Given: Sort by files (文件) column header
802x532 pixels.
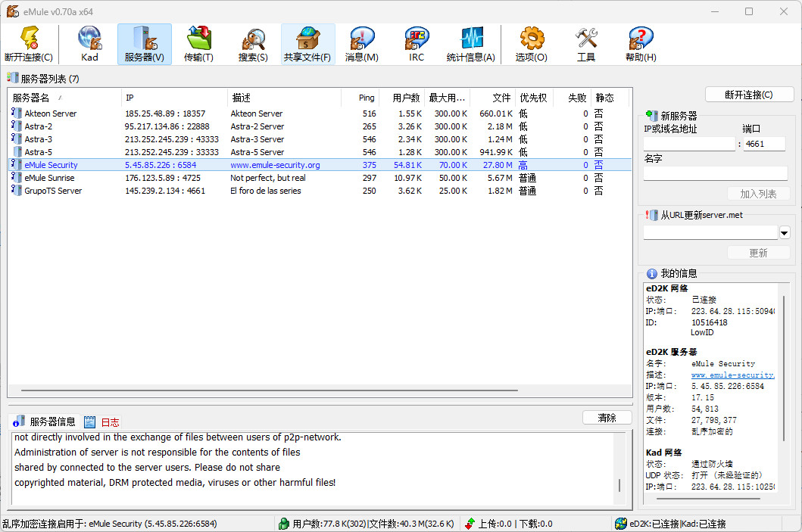Looking at the screenshot, I should pos(492,98).
